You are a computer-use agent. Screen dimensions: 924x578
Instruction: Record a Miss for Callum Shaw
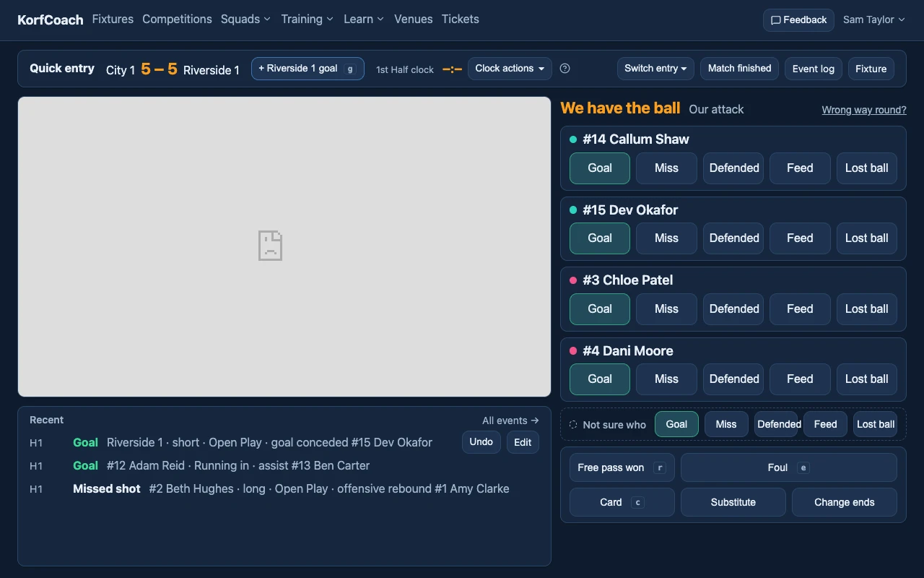tap(666, 168)
